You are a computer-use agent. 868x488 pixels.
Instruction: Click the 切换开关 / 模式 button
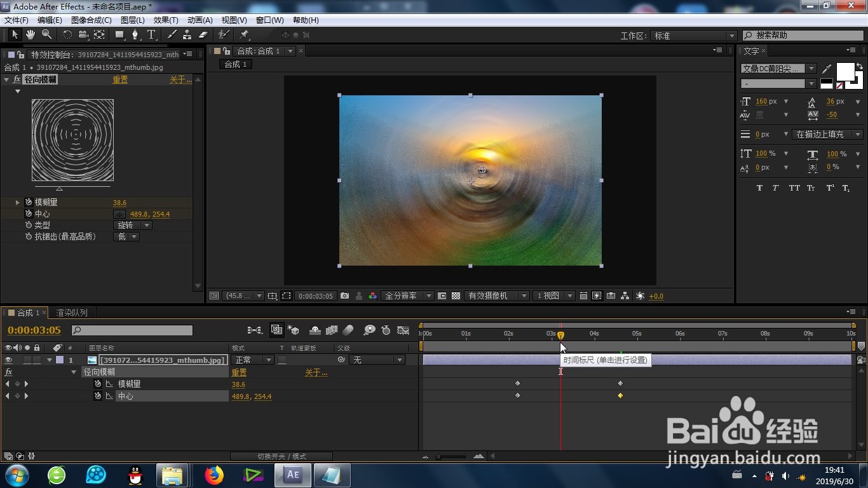tap(281, 456)
